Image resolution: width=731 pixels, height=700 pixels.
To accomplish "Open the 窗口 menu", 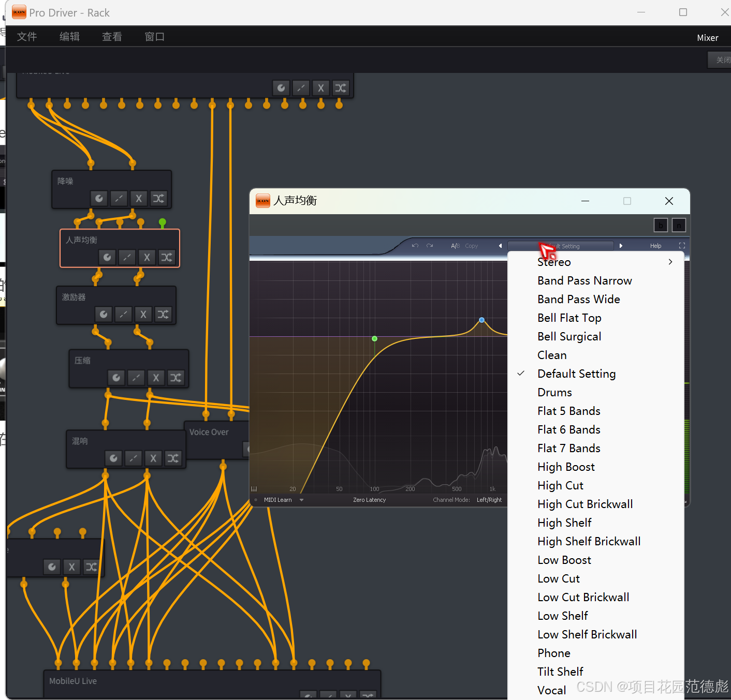I will tap(155, 37).
